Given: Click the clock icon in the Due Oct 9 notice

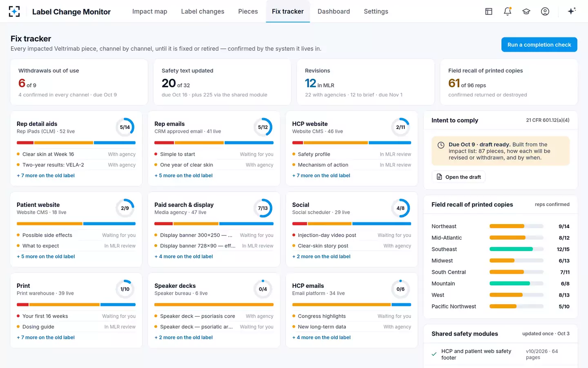Looking at the screenshot, I should click(x=441, y=145).
